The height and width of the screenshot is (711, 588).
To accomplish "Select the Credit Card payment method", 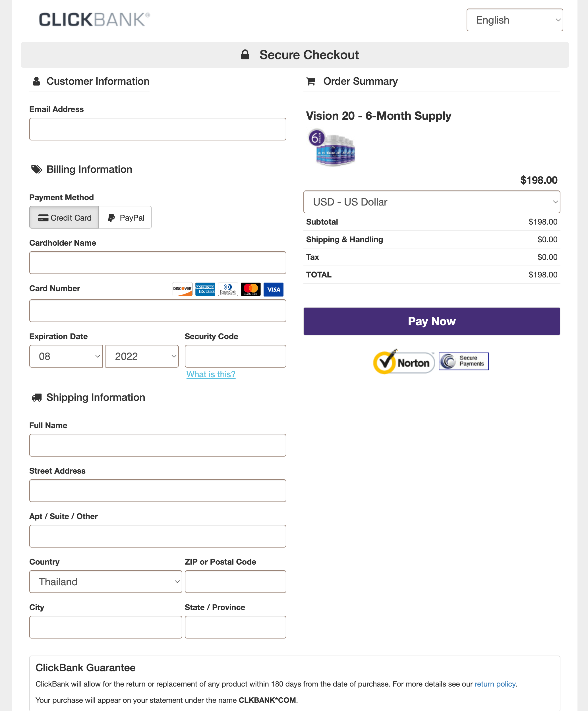I will tap(64, 217).
